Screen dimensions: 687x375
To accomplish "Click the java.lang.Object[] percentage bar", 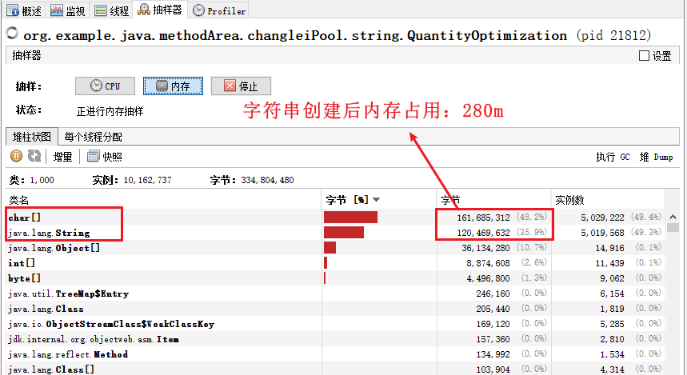I will (x=330, y=248).
